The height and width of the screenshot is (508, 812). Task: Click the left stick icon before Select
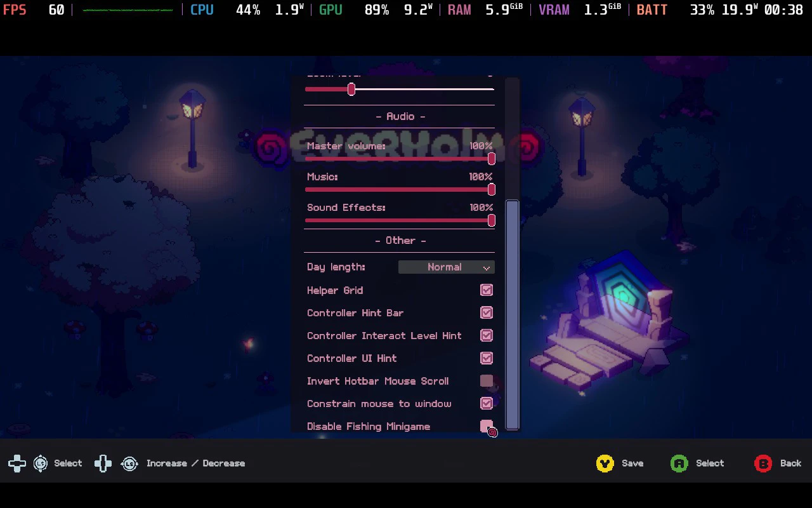point(41,464)
